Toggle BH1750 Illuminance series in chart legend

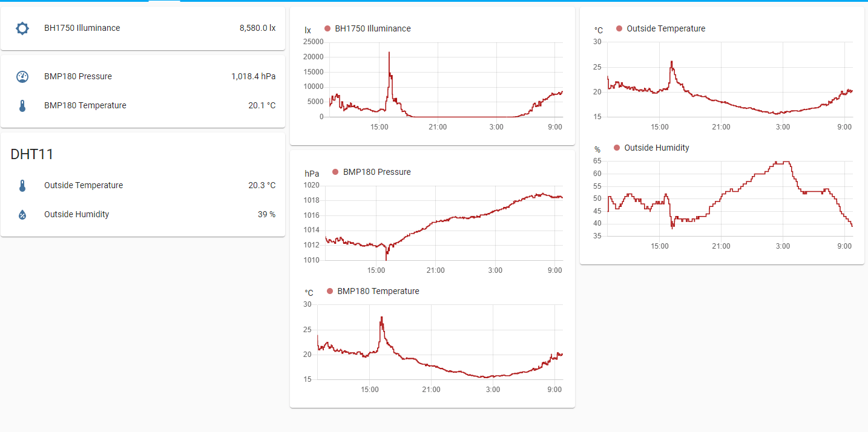point(372,28)
